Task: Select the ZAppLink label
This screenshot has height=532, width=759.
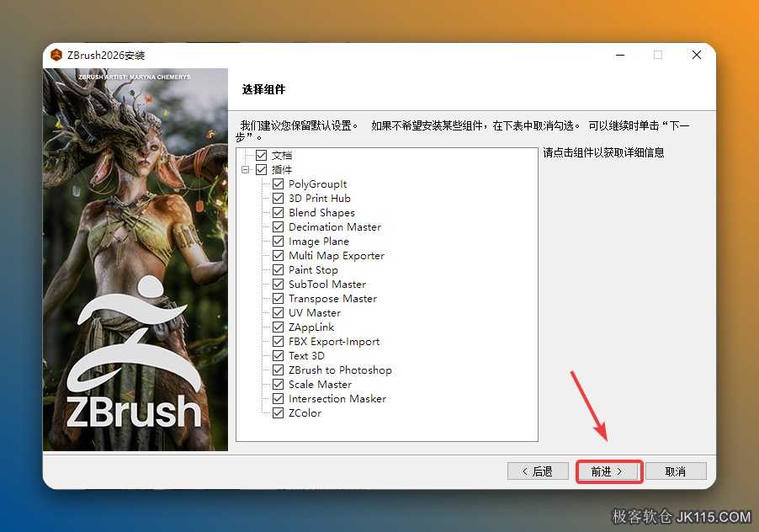Action: (311, 327)
